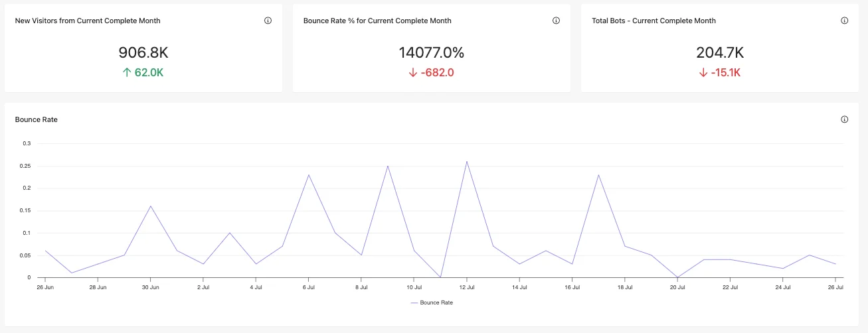
Task: Click the 0.15 y-axis label
Action: point(25,210)
